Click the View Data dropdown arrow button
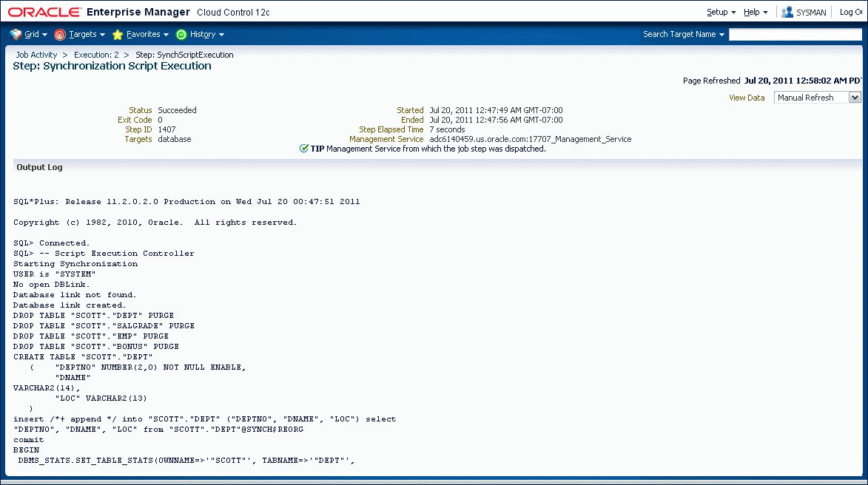868x485 pixels. tap(855, 98)
